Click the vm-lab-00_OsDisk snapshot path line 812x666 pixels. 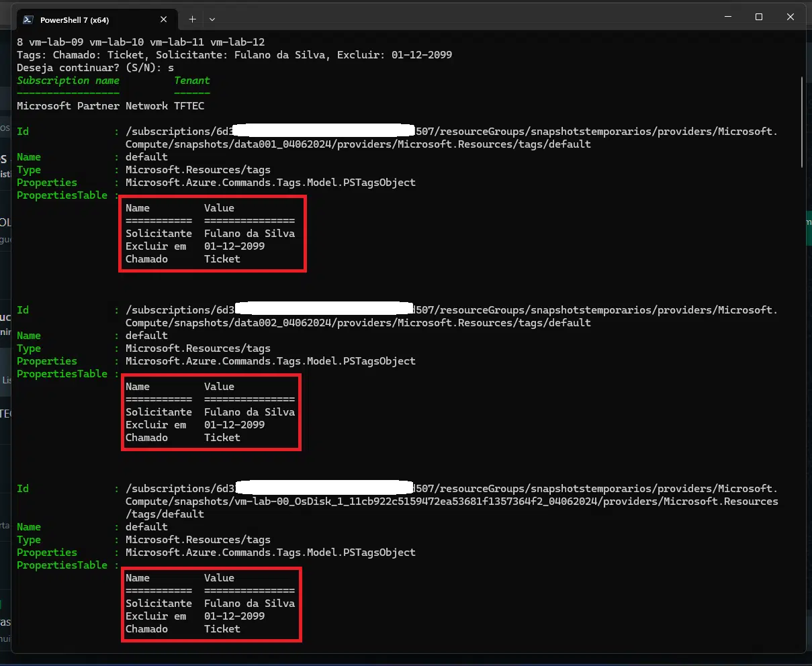[x=451, y=502]
